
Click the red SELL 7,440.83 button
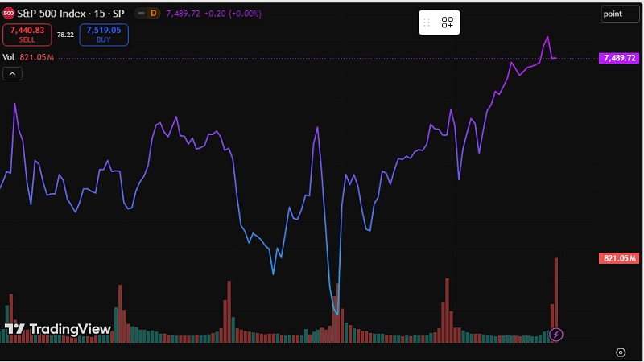coord(27,35)
